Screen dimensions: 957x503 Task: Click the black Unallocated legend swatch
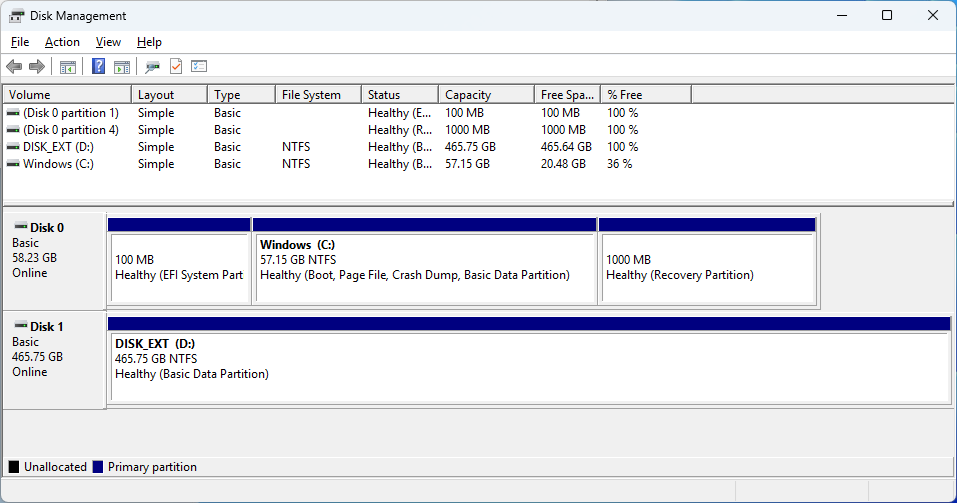14,467
